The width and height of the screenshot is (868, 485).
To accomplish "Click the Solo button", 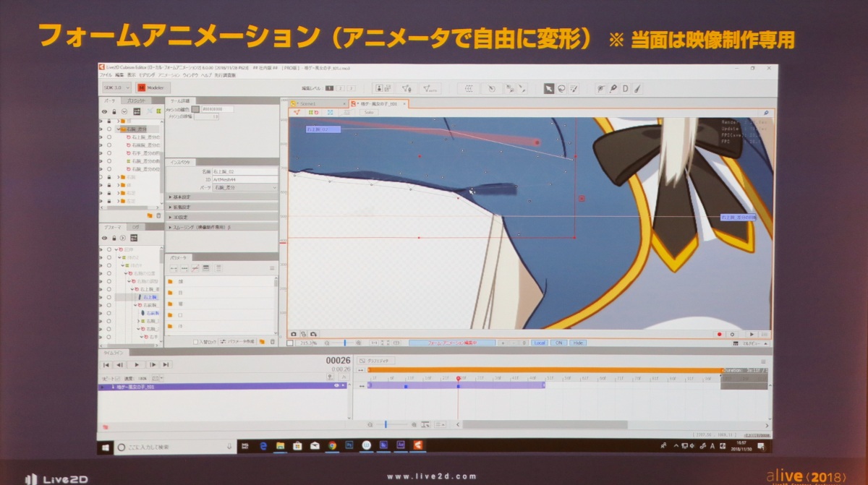I will coord(368,113).
